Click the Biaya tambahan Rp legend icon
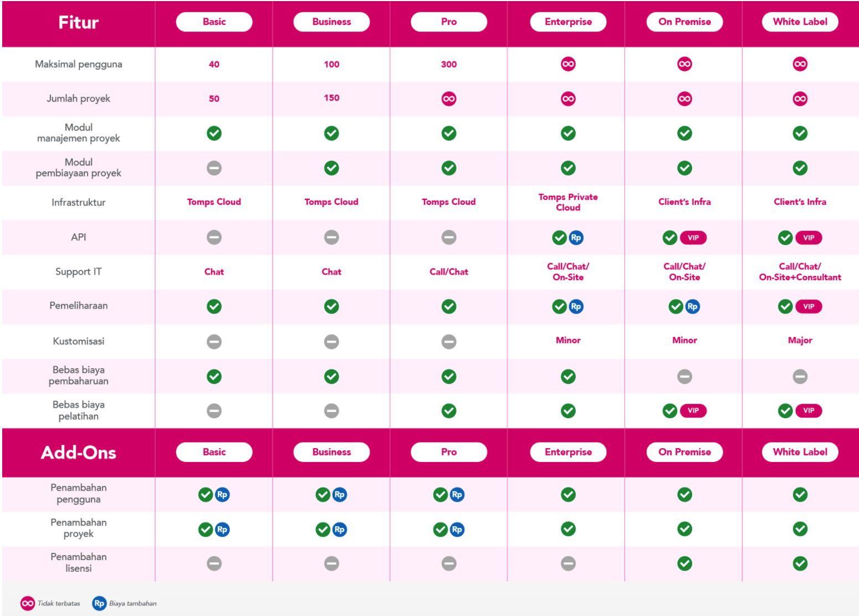Viewport: 859px width, 616px height. [x=99, y=603]
